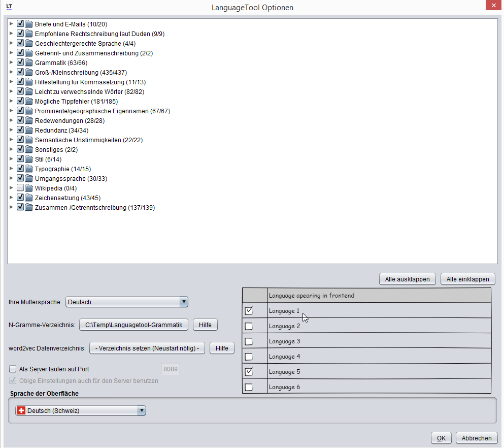The image size is (504, 448).
Task: Expand Hilfestellung für Kommasetzung node
Action: click(11, 81)
